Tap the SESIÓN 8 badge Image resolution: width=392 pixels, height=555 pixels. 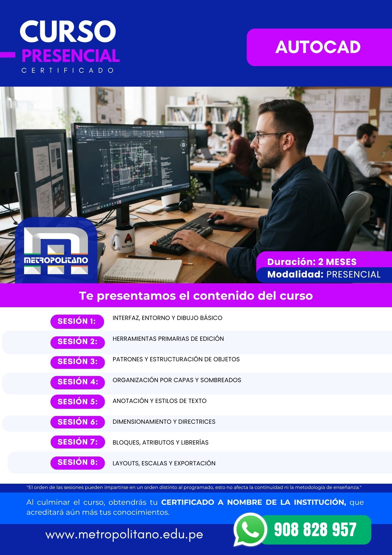click(78, 463)
